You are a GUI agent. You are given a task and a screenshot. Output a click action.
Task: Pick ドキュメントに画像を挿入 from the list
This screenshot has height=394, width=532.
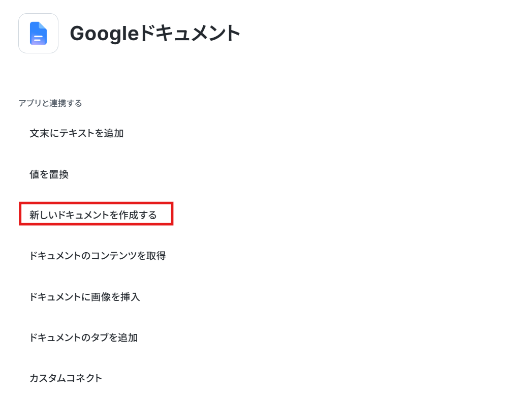click(85, 296)
